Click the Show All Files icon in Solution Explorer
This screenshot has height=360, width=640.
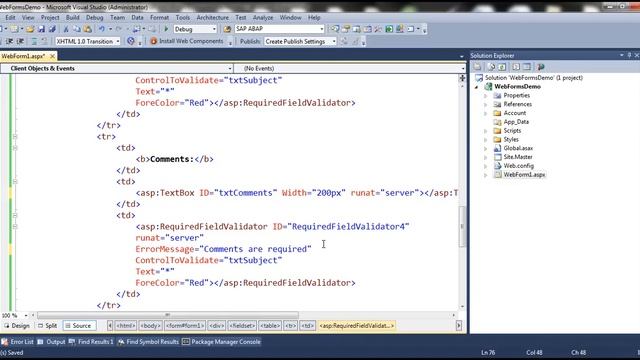pos(491,67)
